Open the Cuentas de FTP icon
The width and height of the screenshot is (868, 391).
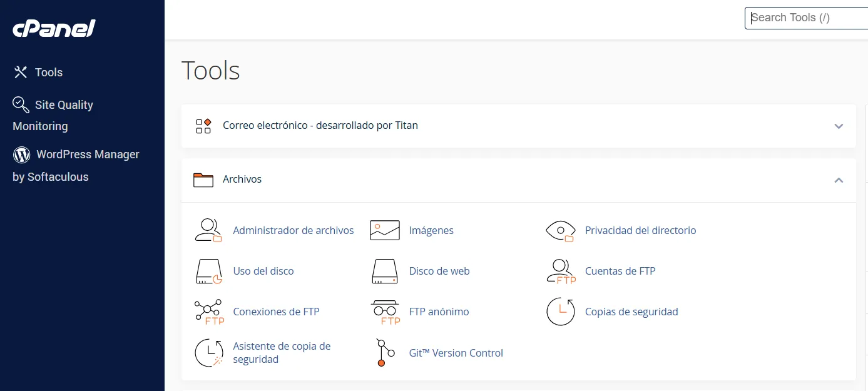click(x=561, y=271)
